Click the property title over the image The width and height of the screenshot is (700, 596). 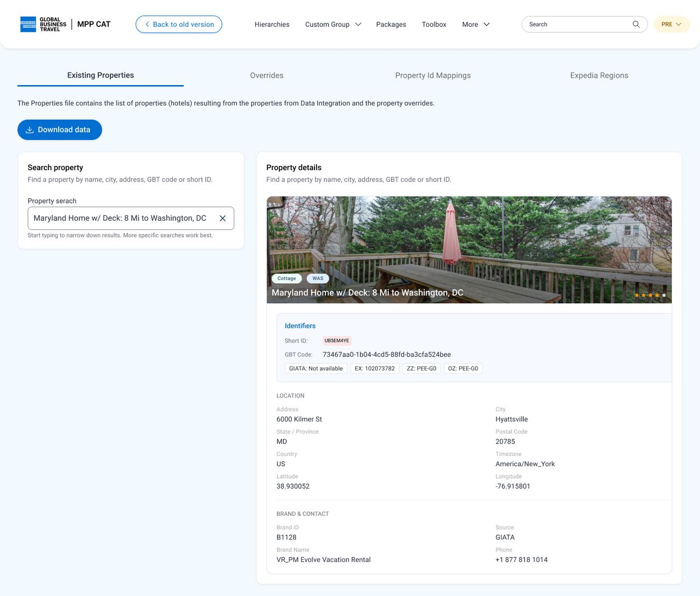click(367, 292)
